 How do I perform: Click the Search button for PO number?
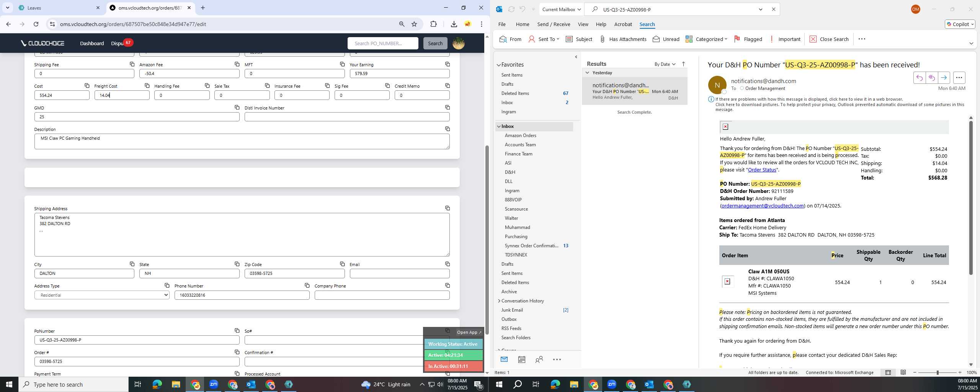tap(435, 43)
